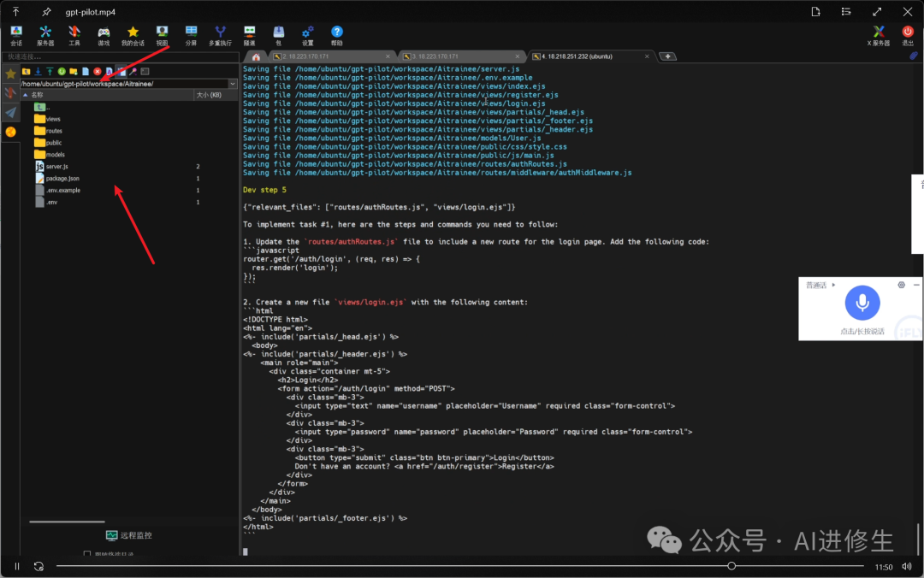Open the playlist icon in player title bar
The image size is (924, 578).
[846, 12]
